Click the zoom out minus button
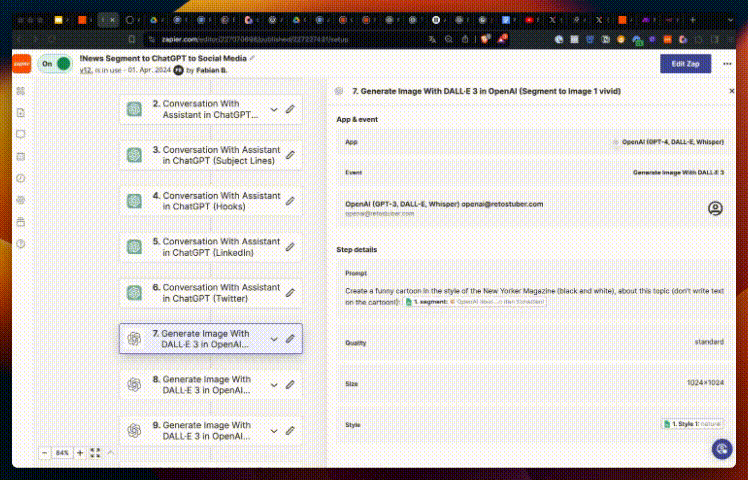This screenshot has width=748, height=480. [x=44, y=453]
